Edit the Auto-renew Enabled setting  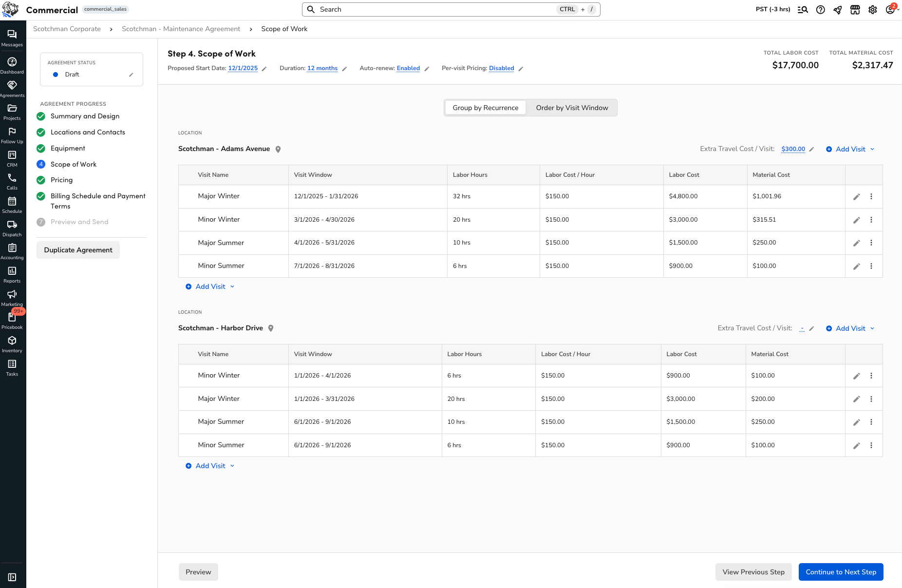tap(428, 69)
